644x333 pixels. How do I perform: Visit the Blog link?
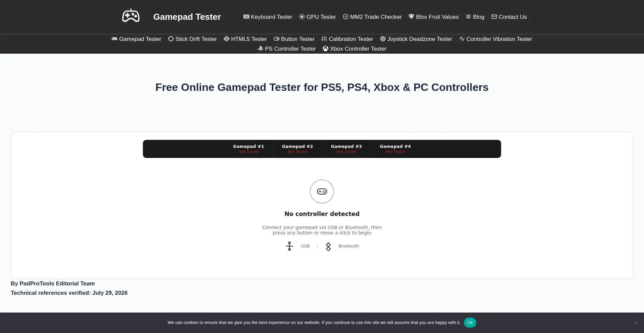click(475, 17)
